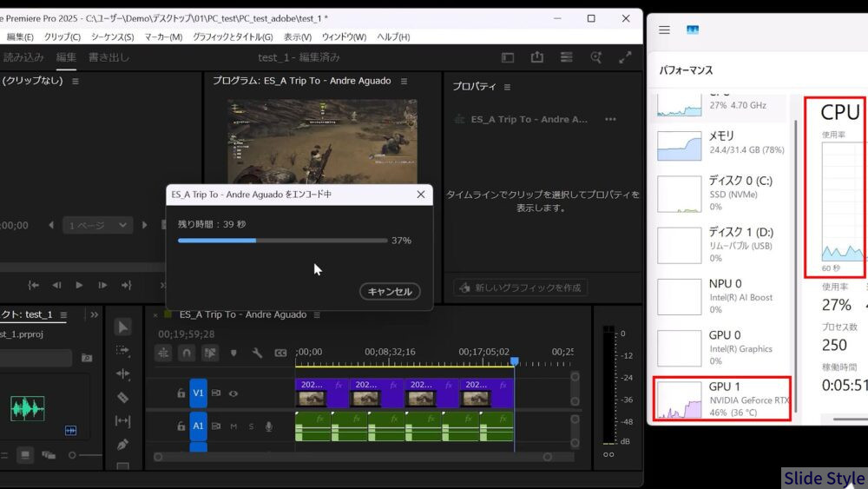The width and height of the screenshot is (868, 489).
Task: Open the クリップ(C) menu
Action: tap(62, 37)
